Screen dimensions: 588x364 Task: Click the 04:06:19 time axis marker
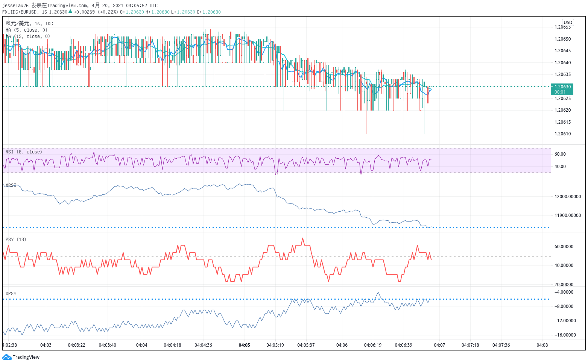coord(372,345)
